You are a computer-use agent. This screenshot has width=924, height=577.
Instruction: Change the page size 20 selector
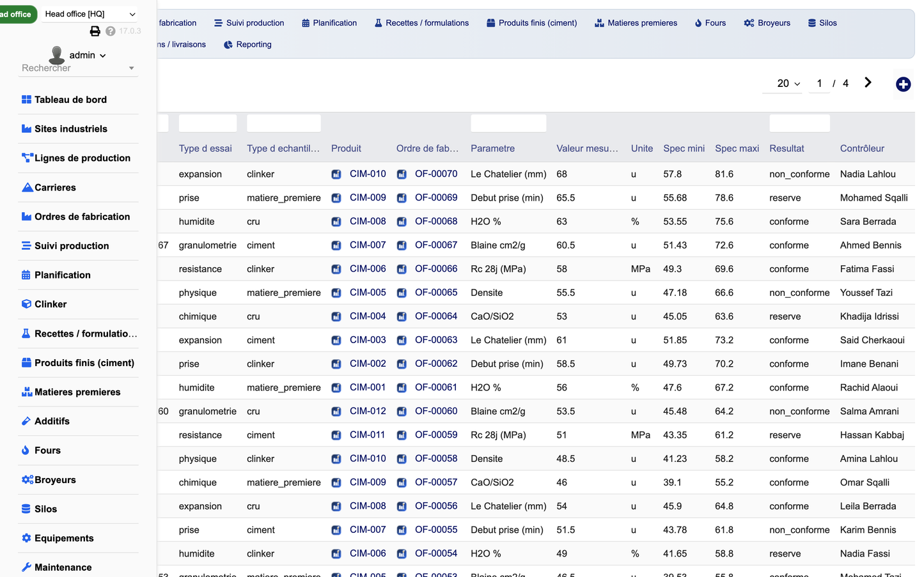pyautogui.click(x=782, y=84)
